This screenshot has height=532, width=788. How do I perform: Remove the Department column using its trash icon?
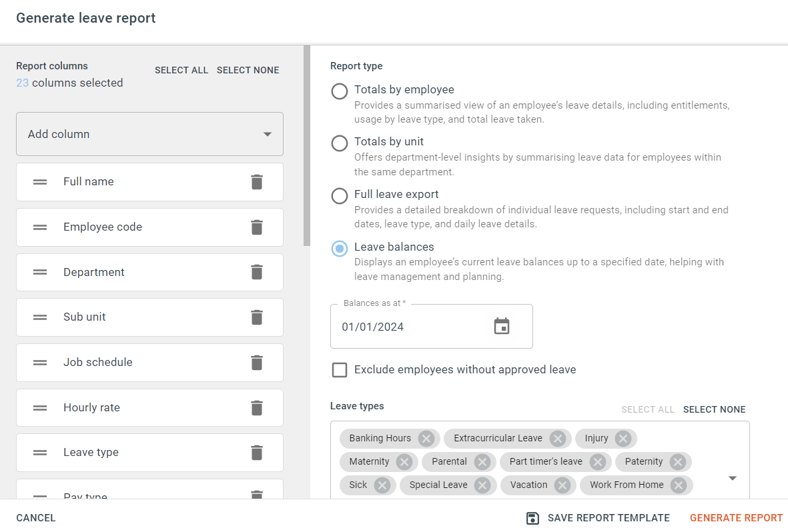tap(257, 272)
